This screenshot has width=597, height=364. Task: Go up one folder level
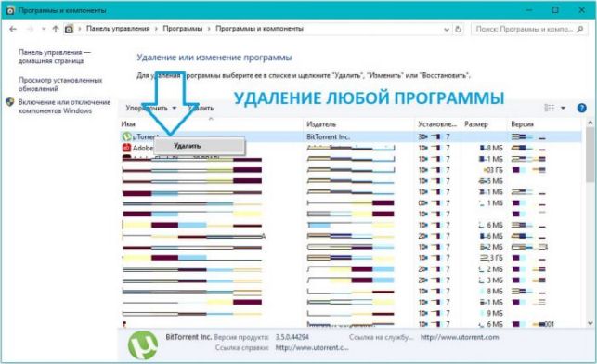[56, 29]
